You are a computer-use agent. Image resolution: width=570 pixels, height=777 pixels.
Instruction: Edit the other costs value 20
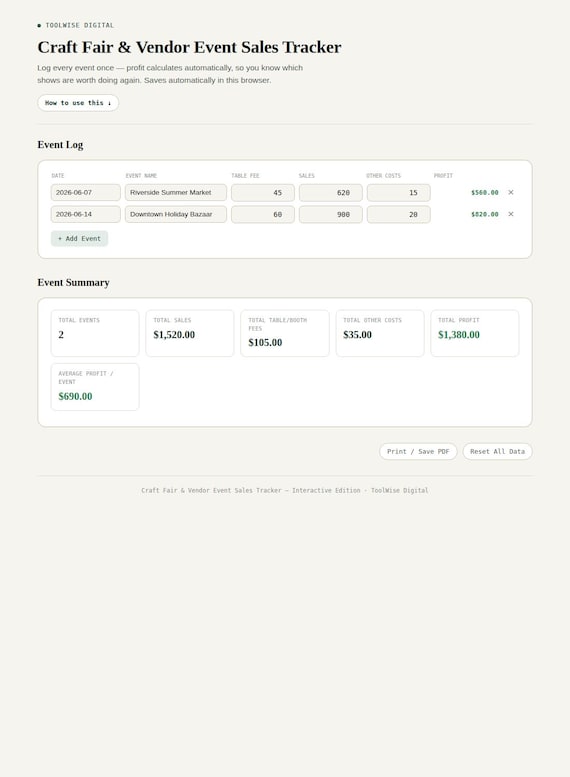pos(399,215)
